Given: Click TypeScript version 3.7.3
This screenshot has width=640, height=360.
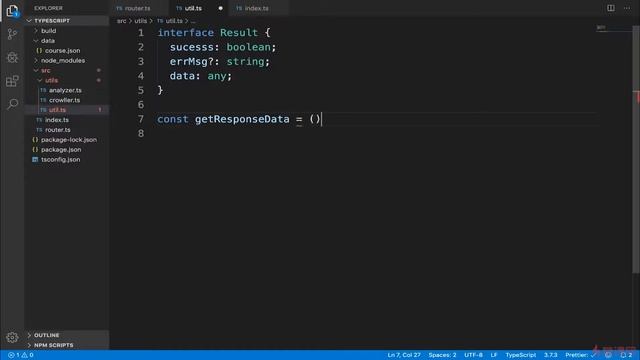Looking at the screenshot, I should (x=550, y=355).
